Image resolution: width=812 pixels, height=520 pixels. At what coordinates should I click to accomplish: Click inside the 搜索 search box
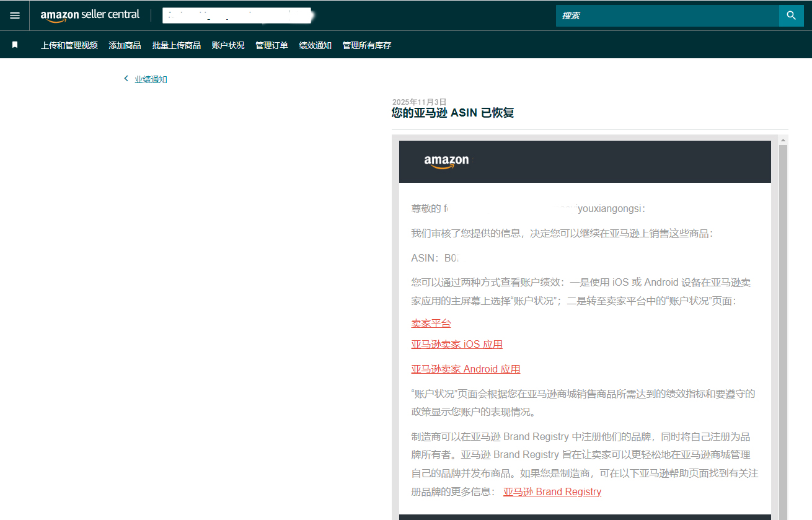click(x=663, y=15)
